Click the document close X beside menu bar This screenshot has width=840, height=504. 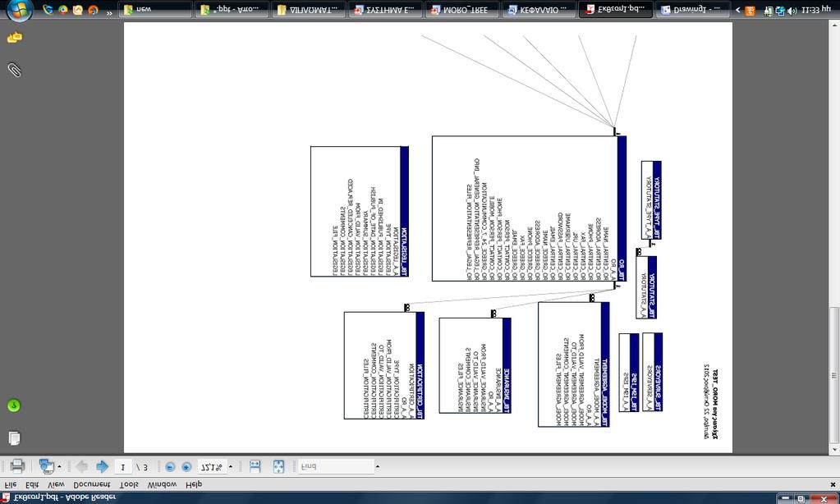832,485
